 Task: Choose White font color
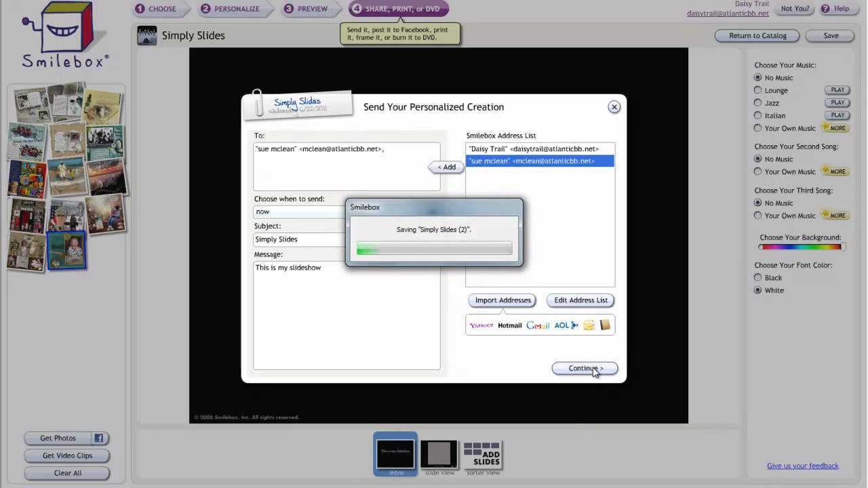[758, 290]
